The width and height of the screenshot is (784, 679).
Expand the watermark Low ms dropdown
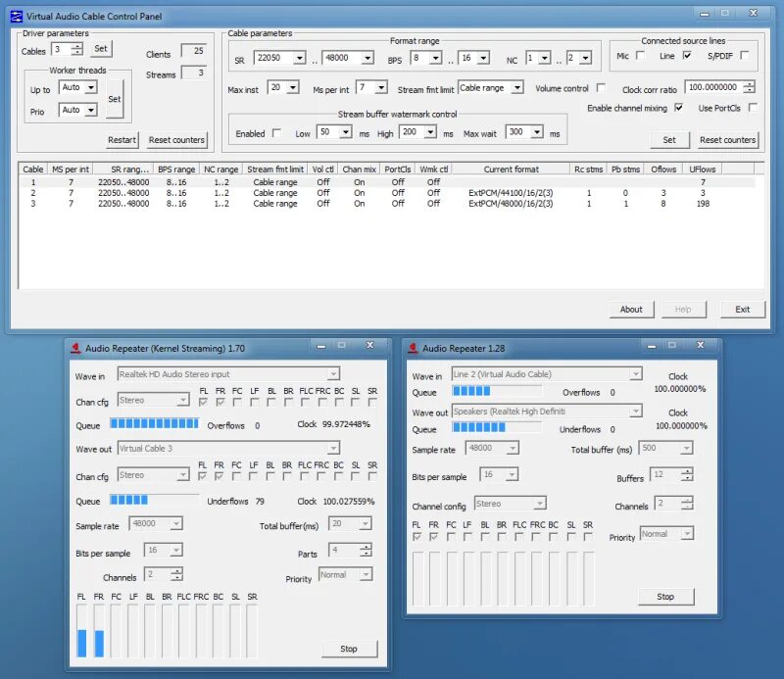click(346, 132)
